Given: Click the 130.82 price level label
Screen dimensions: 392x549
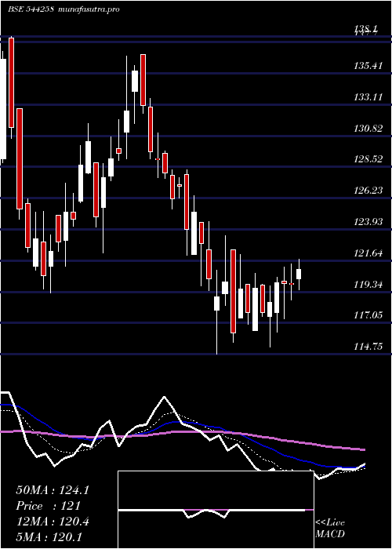Looking at the screenshot, I should (x=368, y=128).
